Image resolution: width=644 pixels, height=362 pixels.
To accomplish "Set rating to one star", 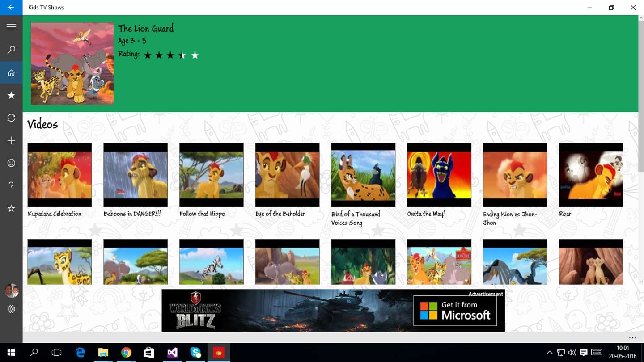I will pos(148,55).
